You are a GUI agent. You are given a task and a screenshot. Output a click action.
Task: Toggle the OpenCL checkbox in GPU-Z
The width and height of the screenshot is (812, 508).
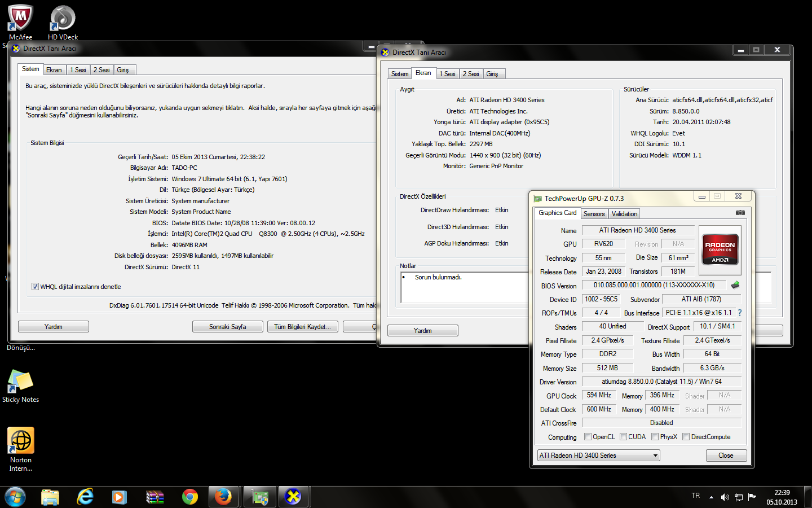point(588,436)
